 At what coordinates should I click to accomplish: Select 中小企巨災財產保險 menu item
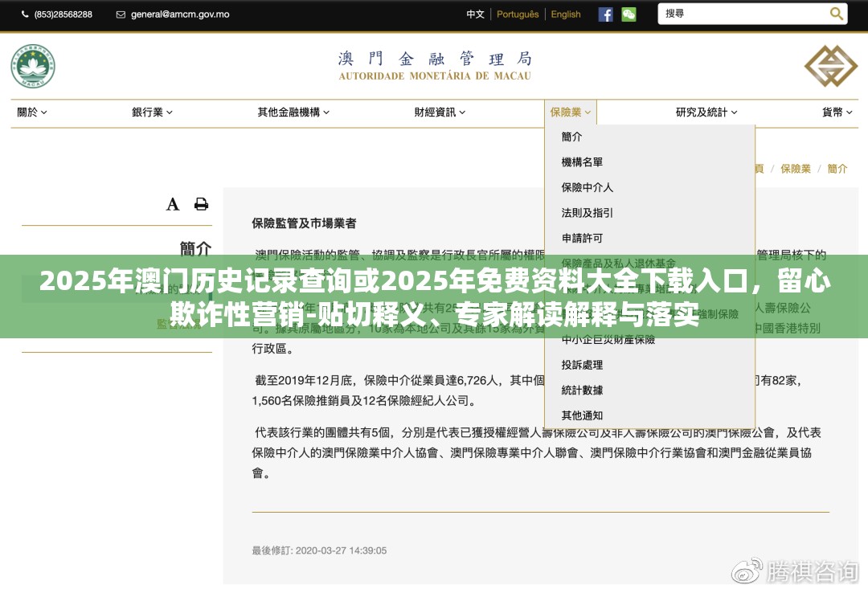click(608, 340)
